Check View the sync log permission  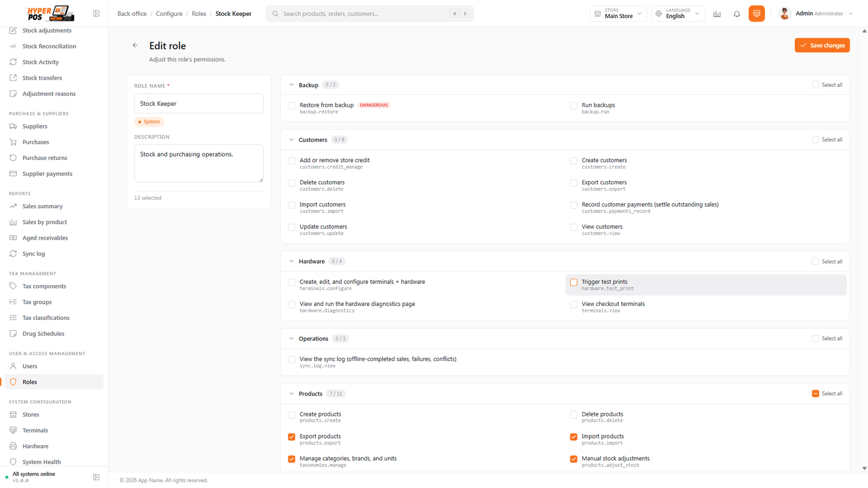coord(291,359)
